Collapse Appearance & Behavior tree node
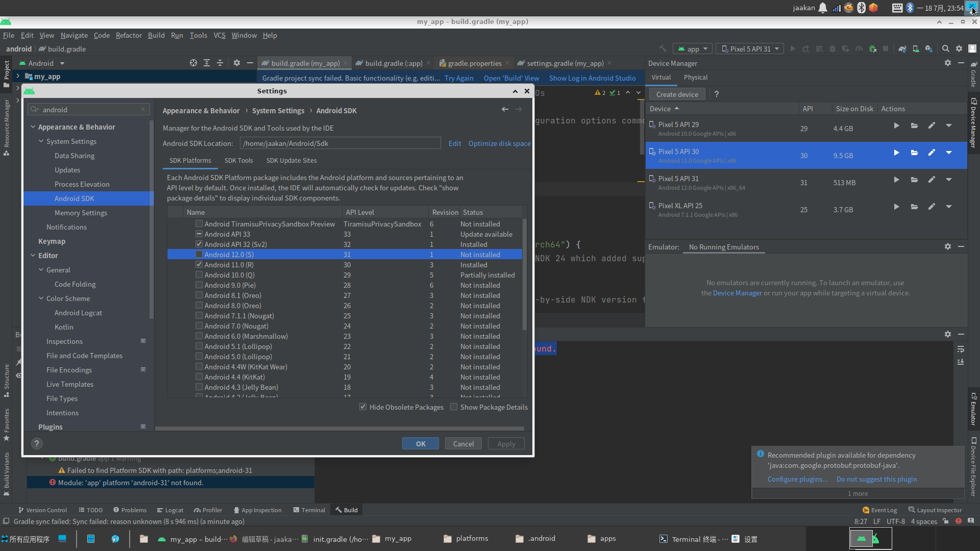The height and width of the screenshot is (551, 980). pyautogui.click(x=33, y=127)
